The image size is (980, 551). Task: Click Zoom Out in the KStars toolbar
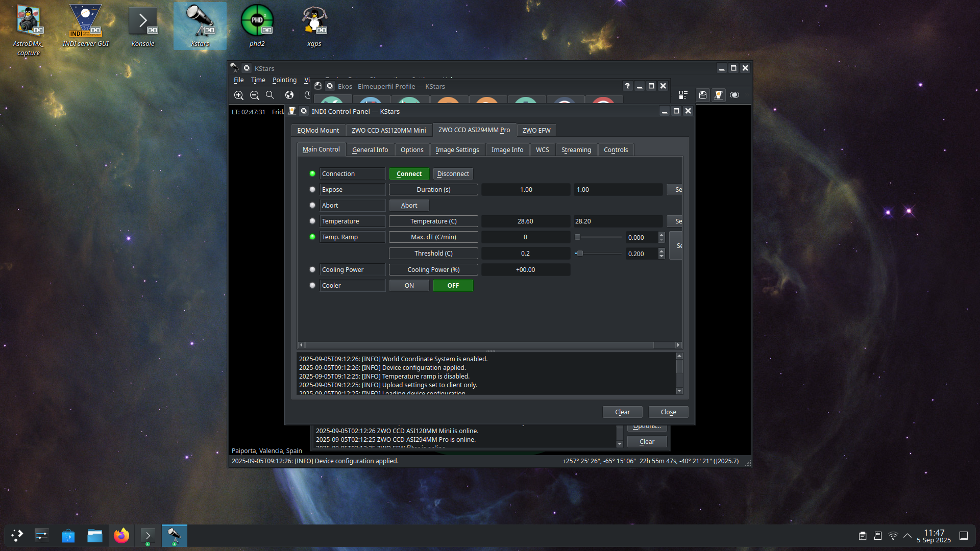pyautogui.click(x=255, y=95)
